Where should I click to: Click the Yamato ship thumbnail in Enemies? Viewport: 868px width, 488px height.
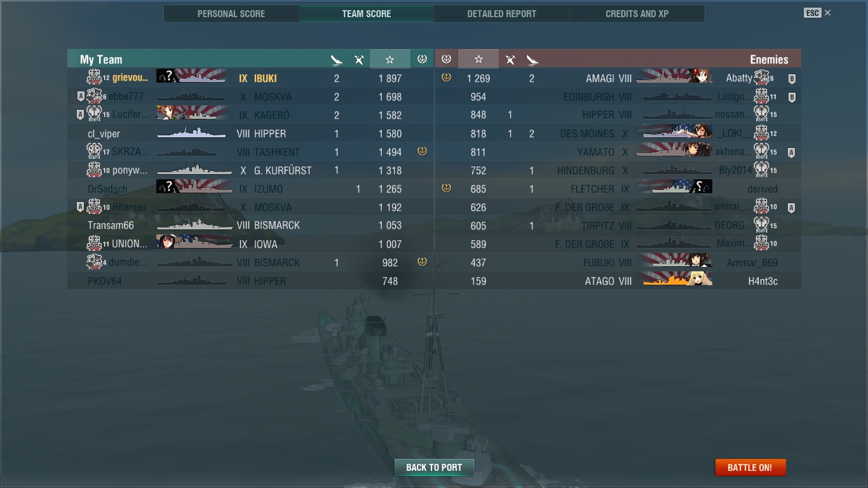(x=674, y=152)
